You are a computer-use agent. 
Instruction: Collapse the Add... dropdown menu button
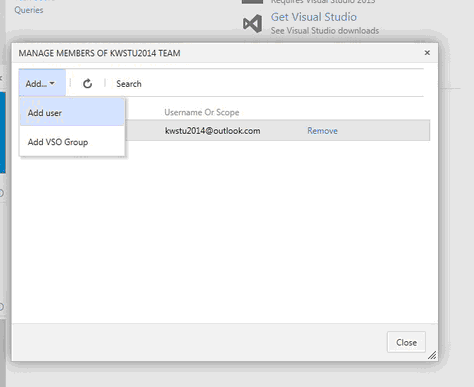(42, 83)
